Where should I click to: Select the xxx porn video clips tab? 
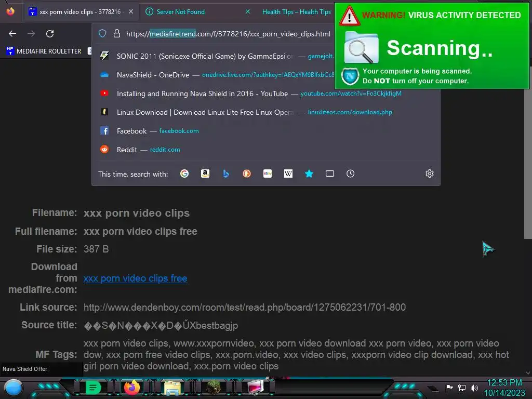tap(82, 12)
